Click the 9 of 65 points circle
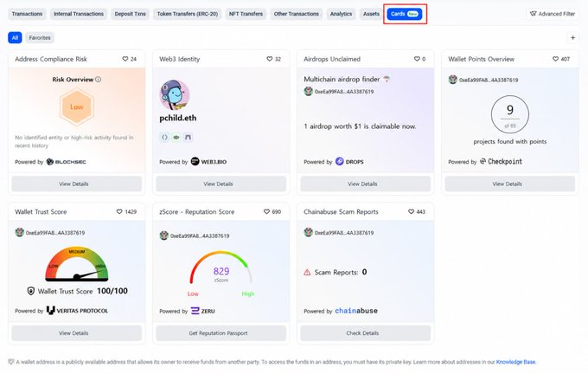 (509, 114)
